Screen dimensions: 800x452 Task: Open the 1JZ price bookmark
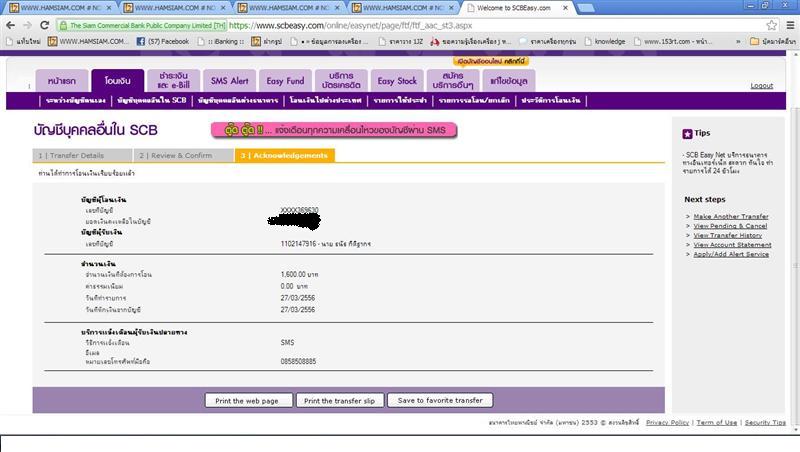tap(401, 41)
